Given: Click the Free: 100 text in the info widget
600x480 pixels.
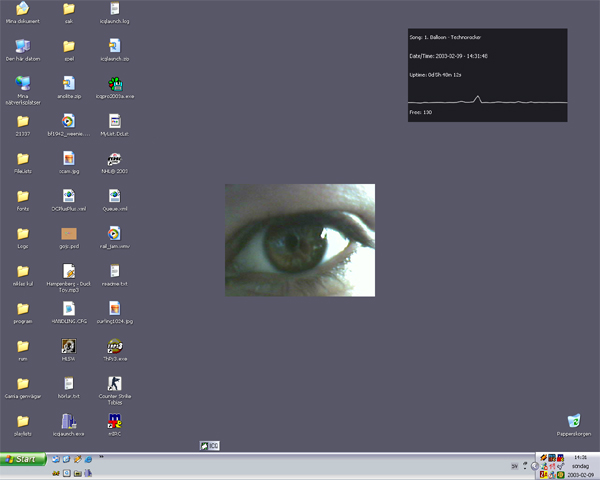Looking at the screenshot, I should point(421,112).
